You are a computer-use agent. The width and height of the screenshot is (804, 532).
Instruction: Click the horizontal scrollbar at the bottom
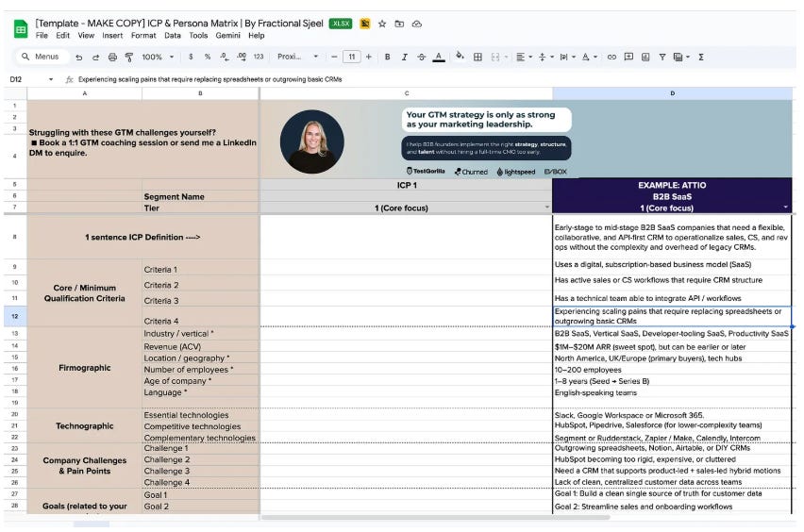click(x=436, y=518)
